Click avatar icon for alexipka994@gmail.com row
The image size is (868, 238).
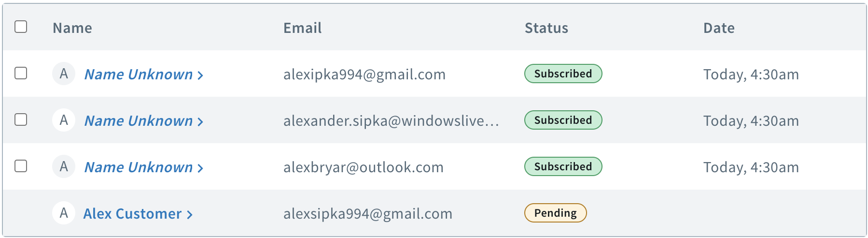[64, 74]
